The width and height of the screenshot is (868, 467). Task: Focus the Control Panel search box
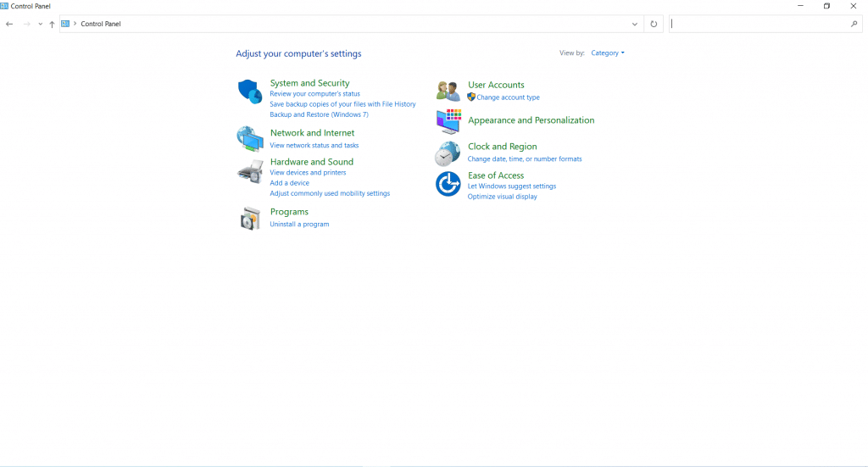point(759,24)
